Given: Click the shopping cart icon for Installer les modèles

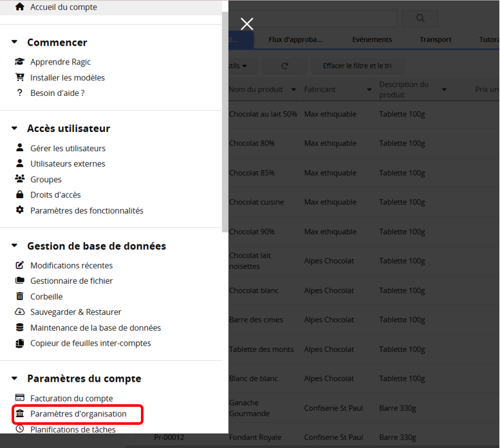Looking at the screenshot, I should coord(19,77).
